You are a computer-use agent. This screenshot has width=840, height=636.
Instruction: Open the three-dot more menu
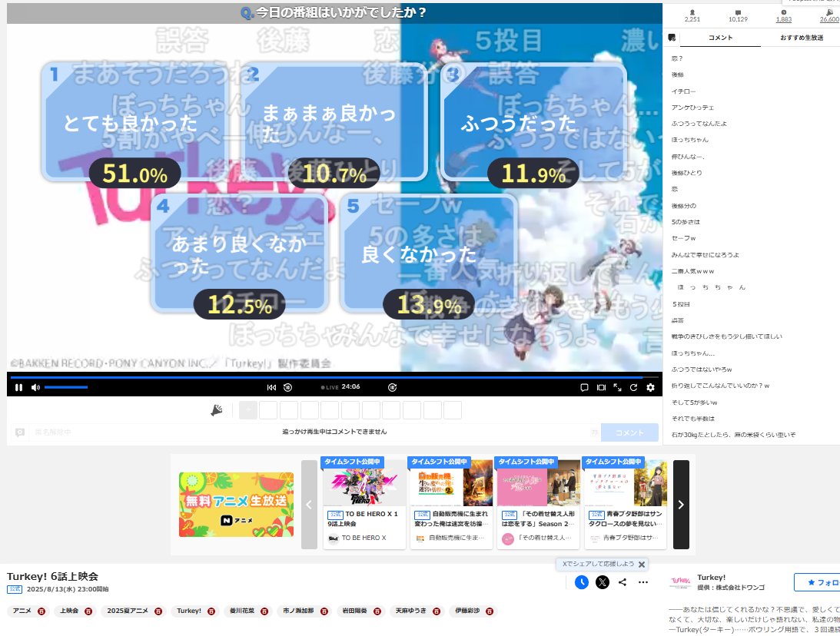[x=642, y=582]
